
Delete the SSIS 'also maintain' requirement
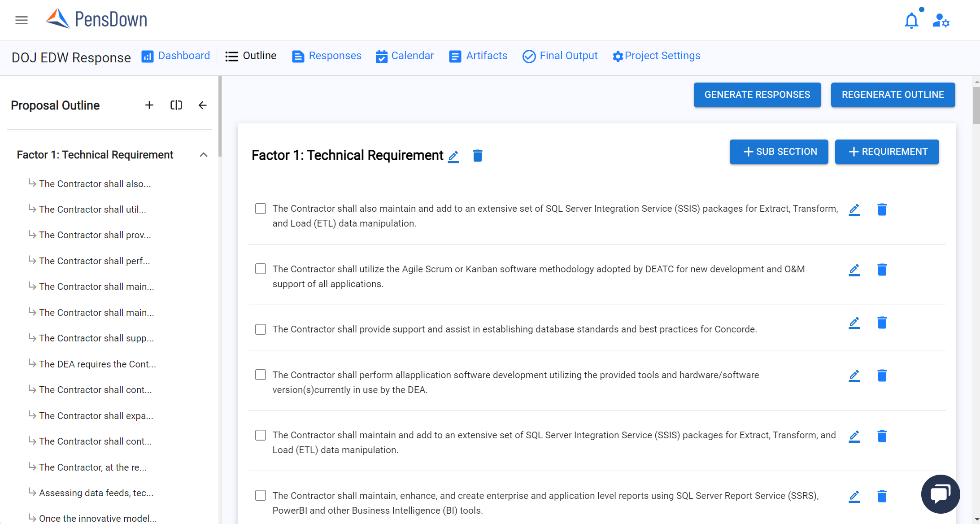(882, 210)
